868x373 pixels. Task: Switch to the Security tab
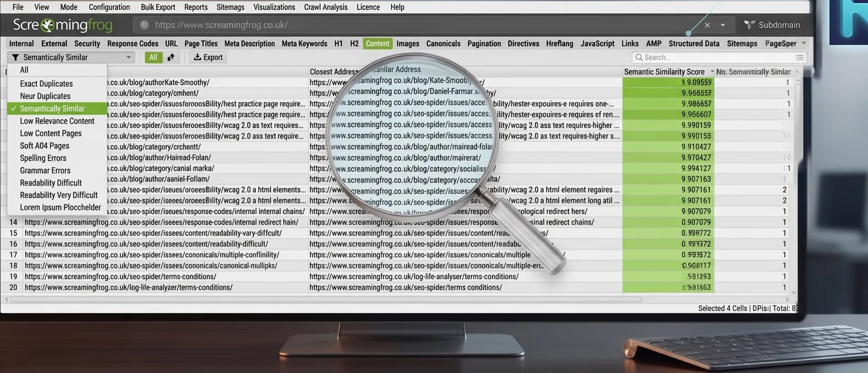87,43
